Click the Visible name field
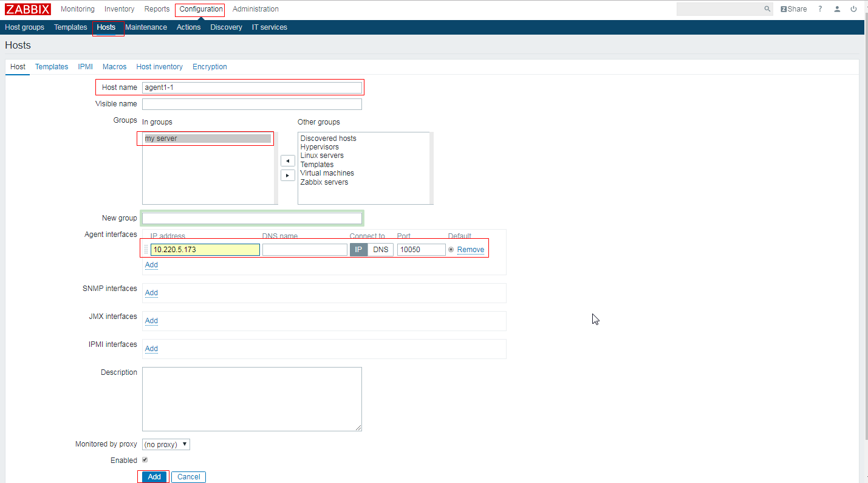This screenshot has width=868, height=483. 252,104
